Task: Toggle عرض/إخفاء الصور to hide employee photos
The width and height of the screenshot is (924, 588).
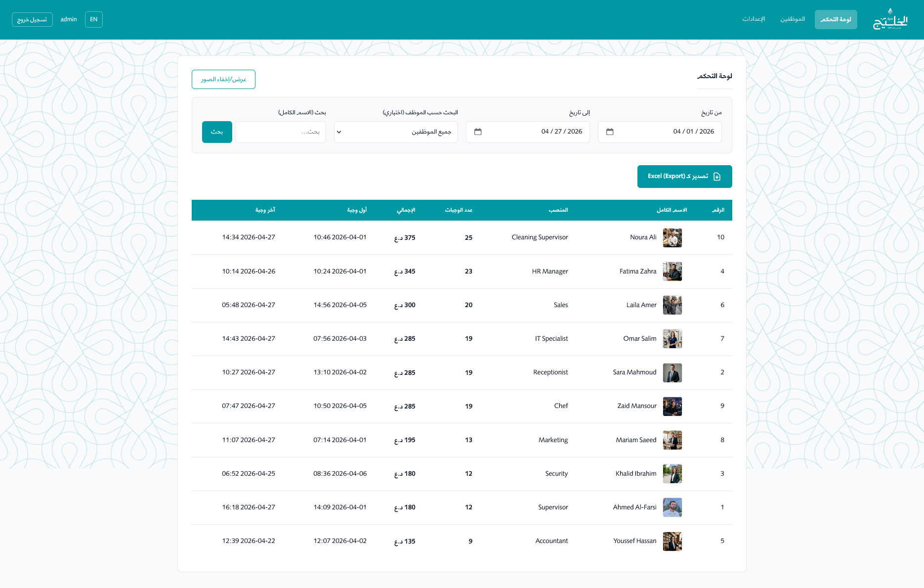Action: pyautogui.click(x=223, y=79)
